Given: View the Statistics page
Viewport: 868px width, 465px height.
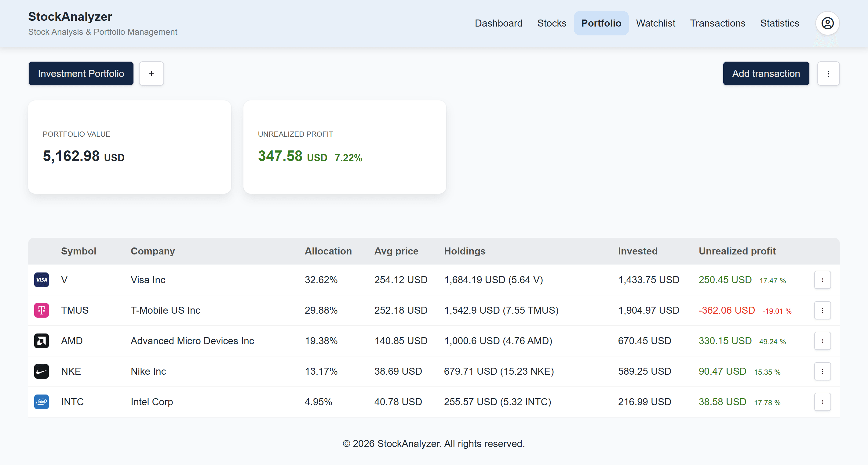Looking at the screenshot, I should (779, 23).
